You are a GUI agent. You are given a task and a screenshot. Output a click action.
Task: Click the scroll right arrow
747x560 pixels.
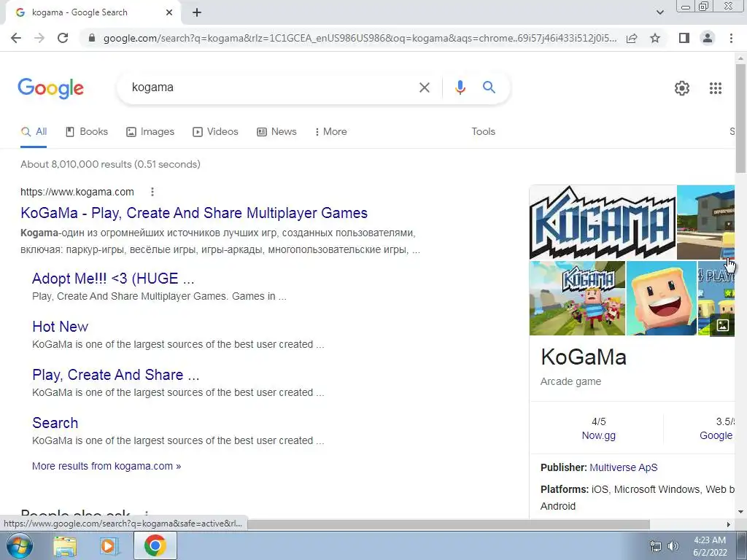(728, 524)
